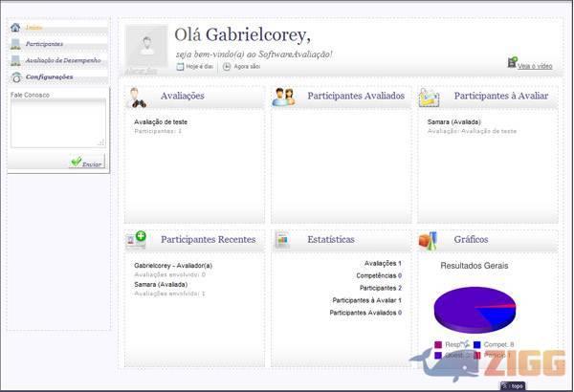The image size is (574, 392).
Task: Click the Participantes Avaliados 0 statistic
Action: click(365, 313)
